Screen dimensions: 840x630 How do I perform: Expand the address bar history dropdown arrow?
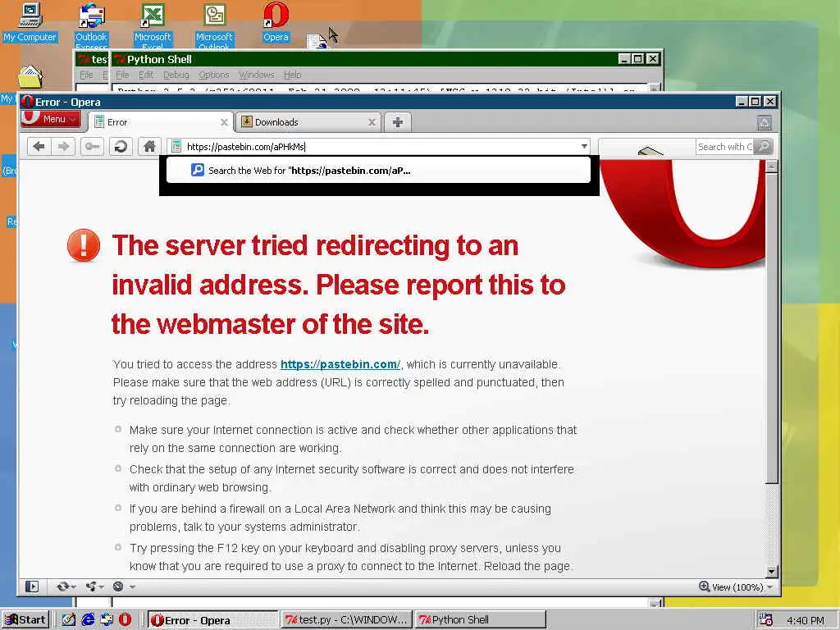[x=584, y=146]
